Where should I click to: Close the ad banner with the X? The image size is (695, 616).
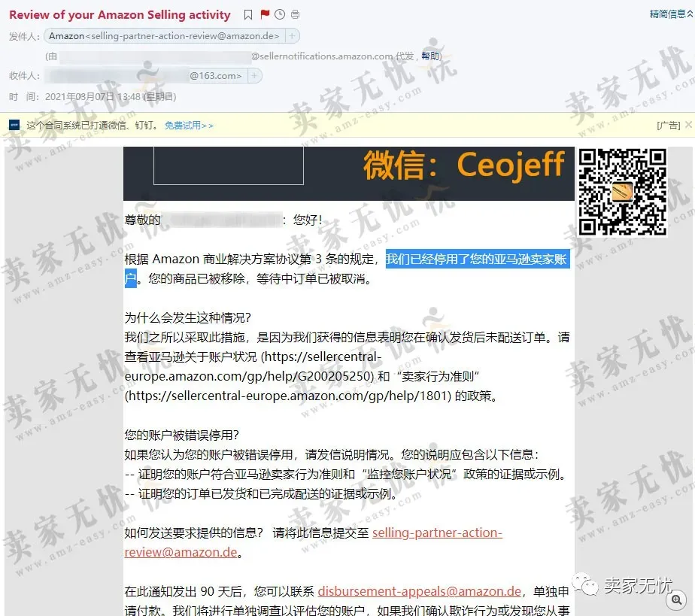pos(688,125)
